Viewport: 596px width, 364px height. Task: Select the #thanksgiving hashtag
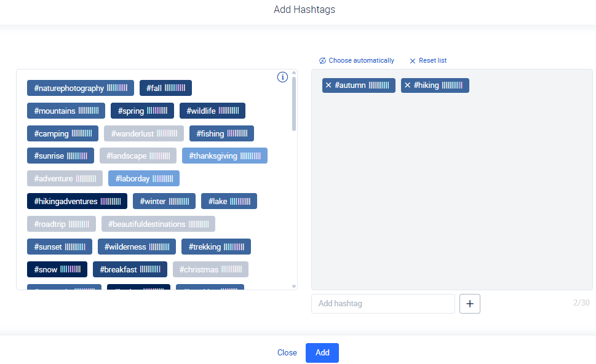[224, 155]
